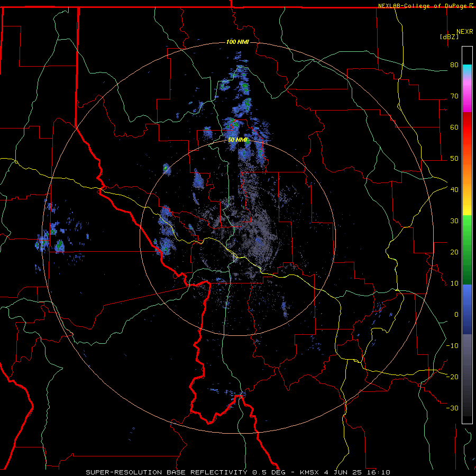The image size is (476, 476).
Task: Click the 20 value on dBZ scale
Action: tap(454, 252)
